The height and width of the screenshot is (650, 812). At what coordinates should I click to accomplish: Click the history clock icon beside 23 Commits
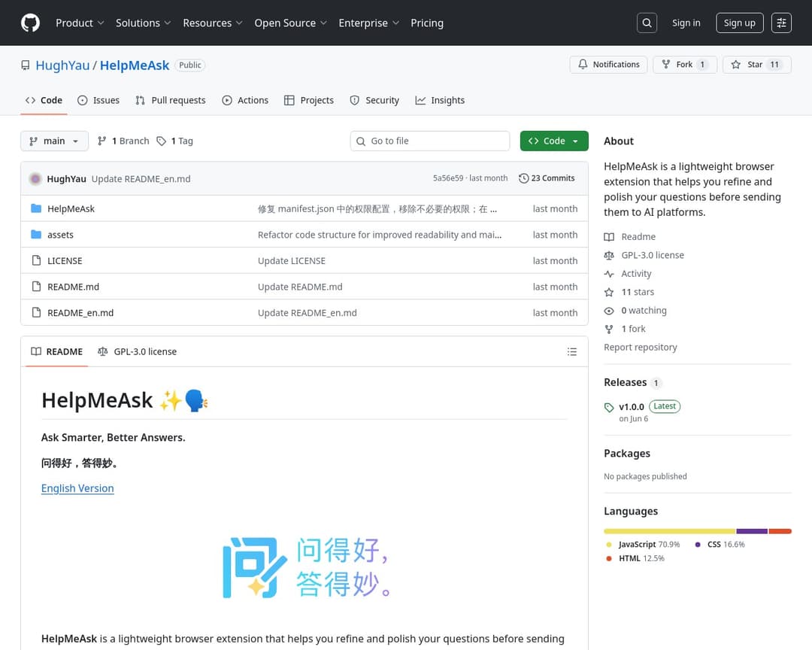coord(523,178)
